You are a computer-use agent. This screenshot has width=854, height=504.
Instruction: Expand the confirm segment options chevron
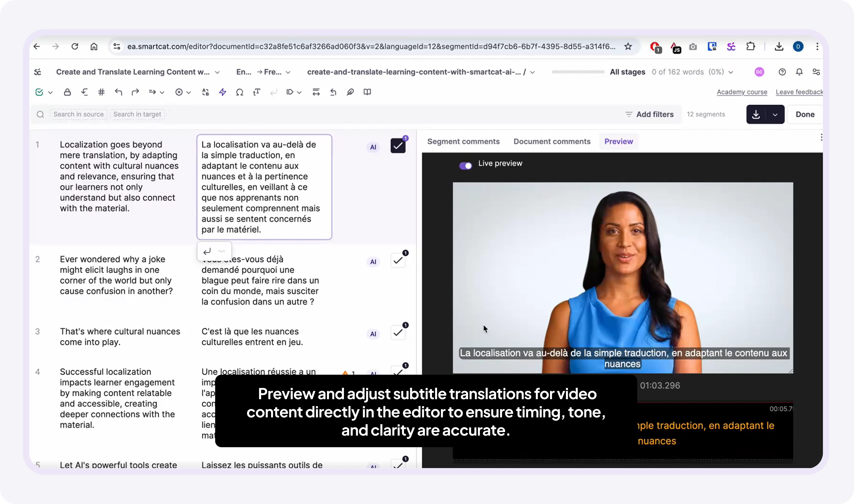pyautogui.click(x=50, y=92)
